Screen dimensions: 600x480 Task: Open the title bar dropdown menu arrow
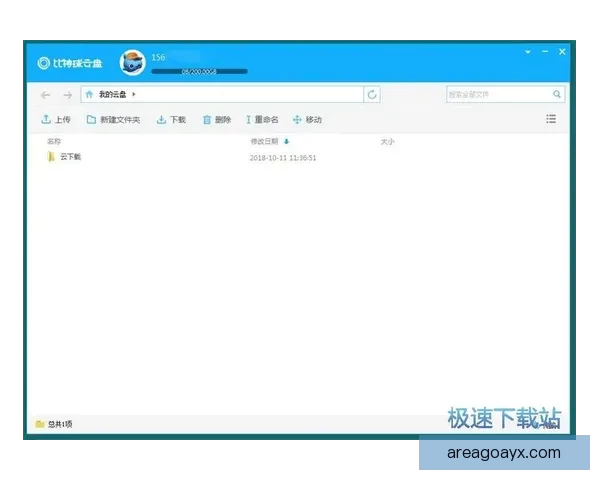point(528,52)
